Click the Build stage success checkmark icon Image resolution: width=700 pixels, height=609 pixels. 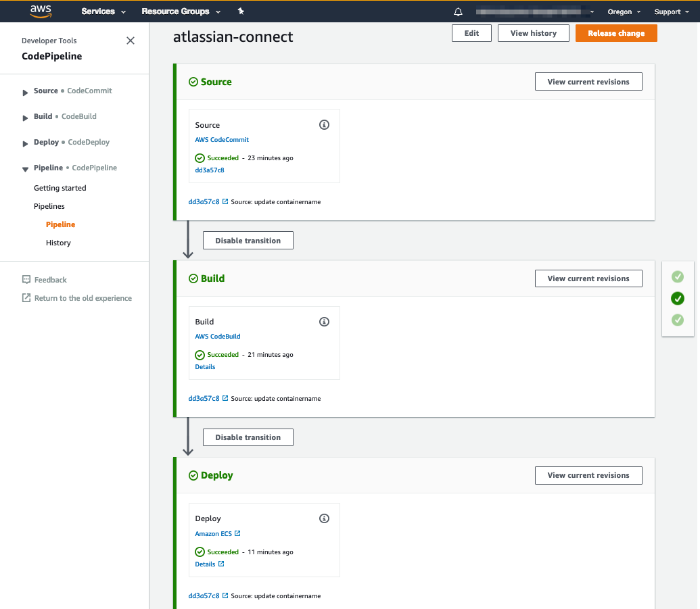pyautogui.click(x=193, y=278)
